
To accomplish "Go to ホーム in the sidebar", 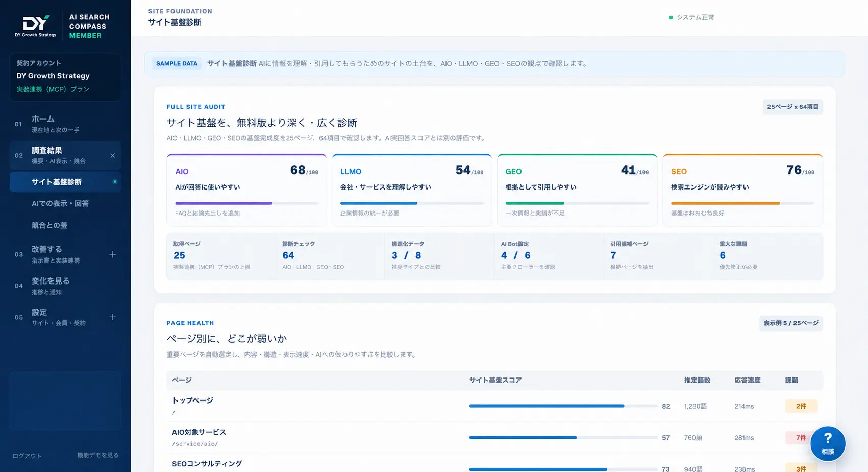I will 65,124.
